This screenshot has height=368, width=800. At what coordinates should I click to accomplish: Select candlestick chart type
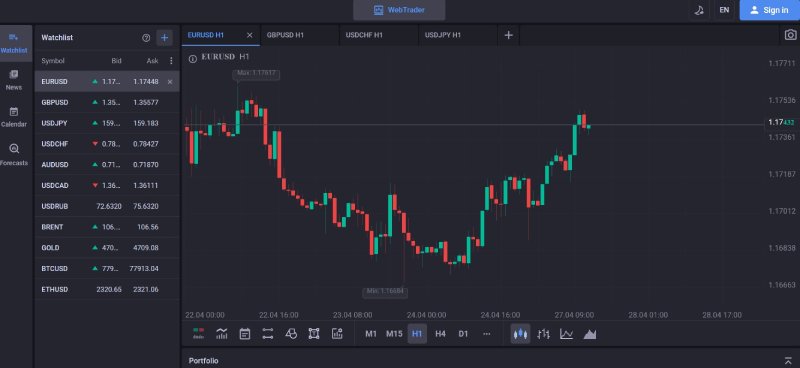520,334
